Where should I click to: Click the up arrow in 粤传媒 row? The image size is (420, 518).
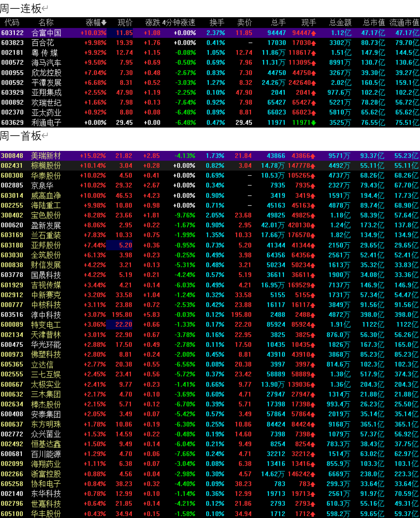tap(313, 53)
